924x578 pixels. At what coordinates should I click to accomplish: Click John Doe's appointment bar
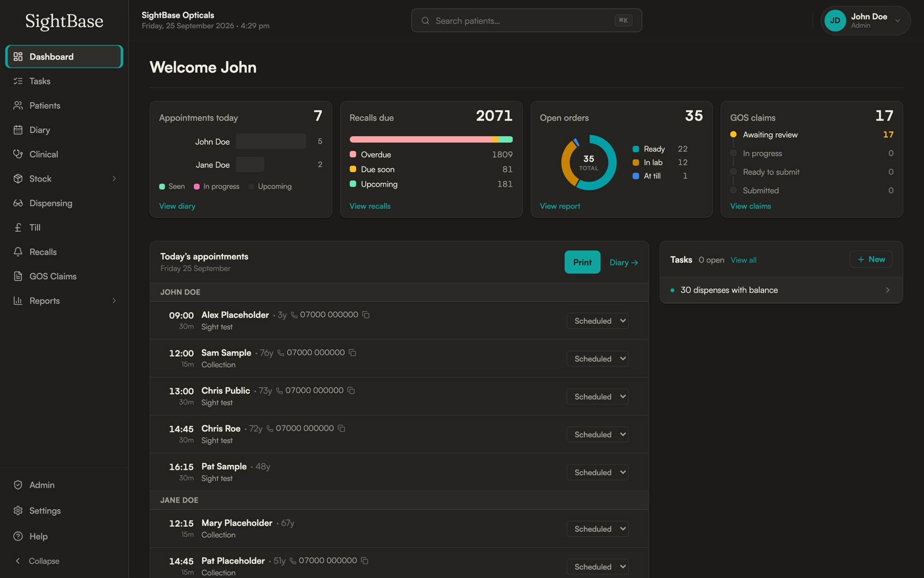pyautogui.click(x=271, y=141)
